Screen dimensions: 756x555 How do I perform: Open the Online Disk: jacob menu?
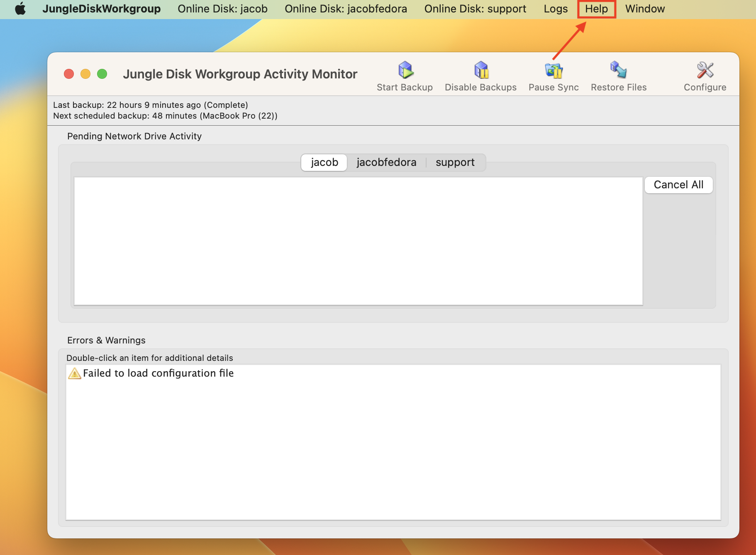[x=222, y=9]
